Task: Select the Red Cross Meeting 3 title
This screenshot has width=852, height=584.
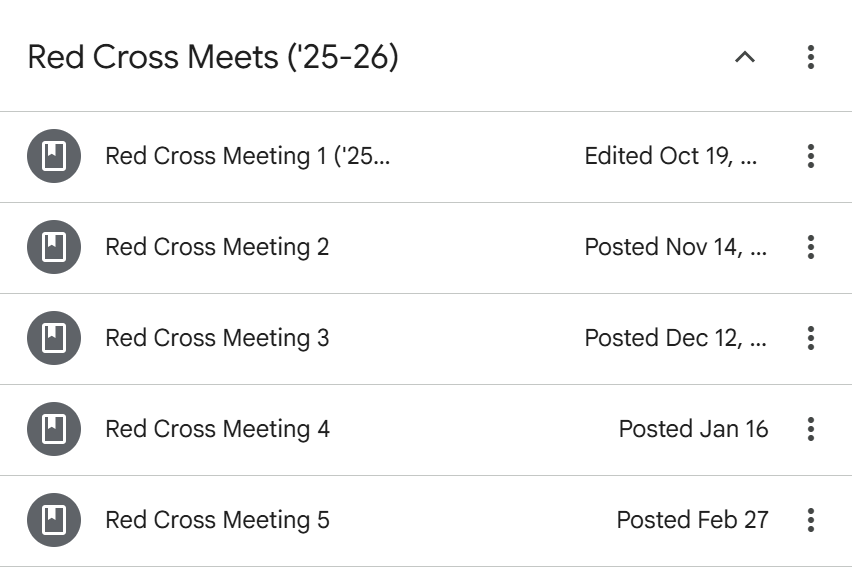Action: tap(217, 338)
